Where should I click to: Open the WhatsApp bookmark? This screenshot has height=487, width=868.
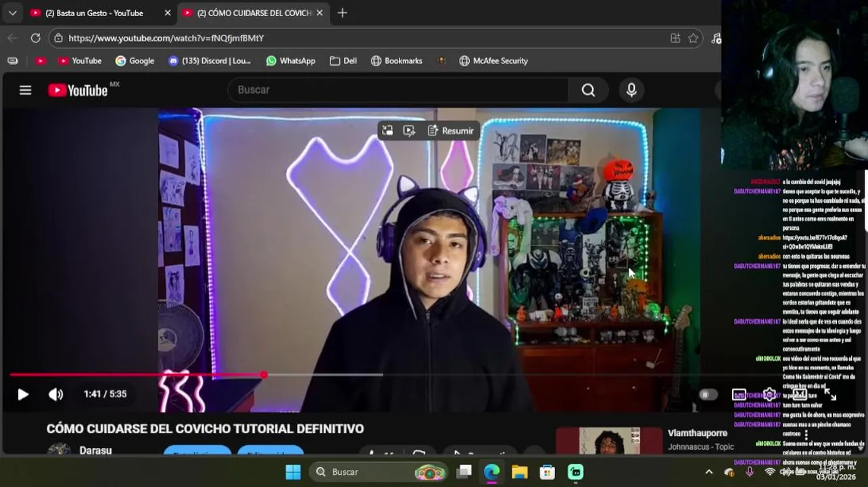[x=291, y=61]
